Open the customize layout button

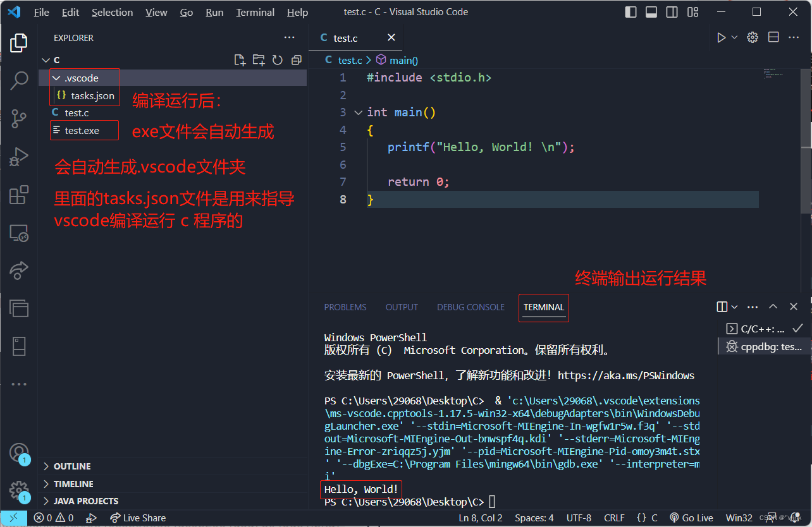(x=693, y=12)
